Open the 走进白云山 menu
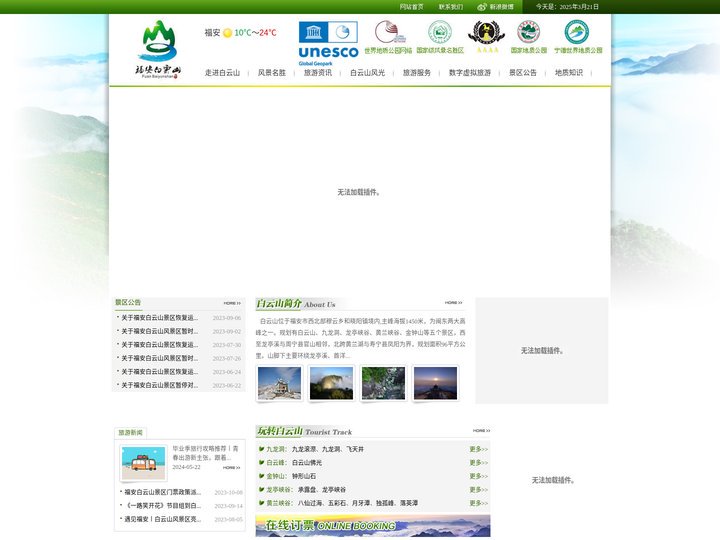720x540 pixels. [222, 73]
